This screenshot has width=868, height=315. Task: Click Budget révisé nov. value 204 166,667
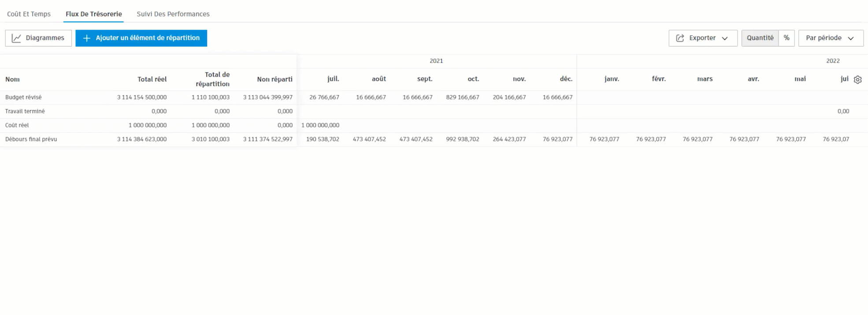[x=509, y=97]
